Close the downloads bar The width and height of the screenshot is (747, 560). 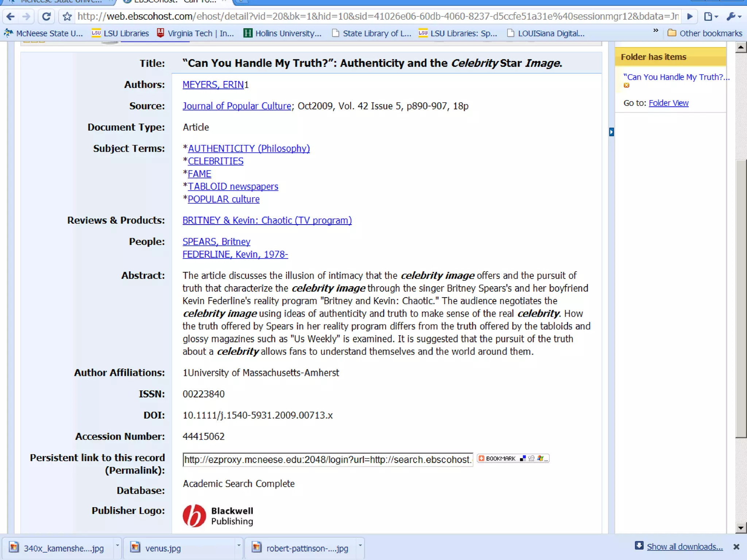click(736, 547)
